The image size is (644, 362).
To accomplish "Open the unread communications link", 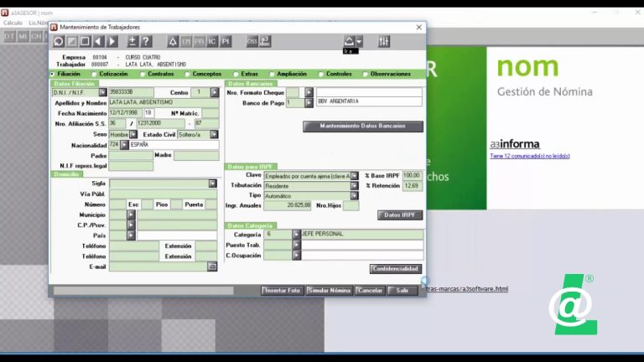I will [x=530, y=156].
